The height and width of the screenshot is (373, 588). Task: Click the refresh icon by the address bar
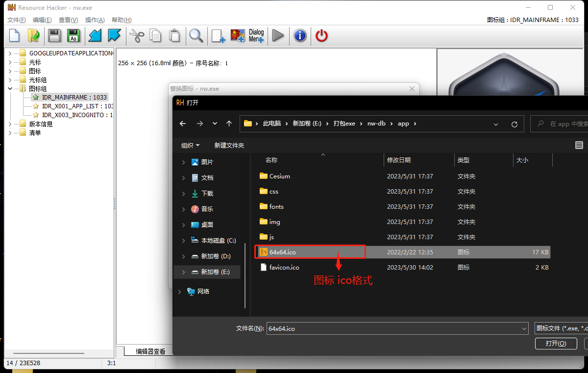coord(514,124)
